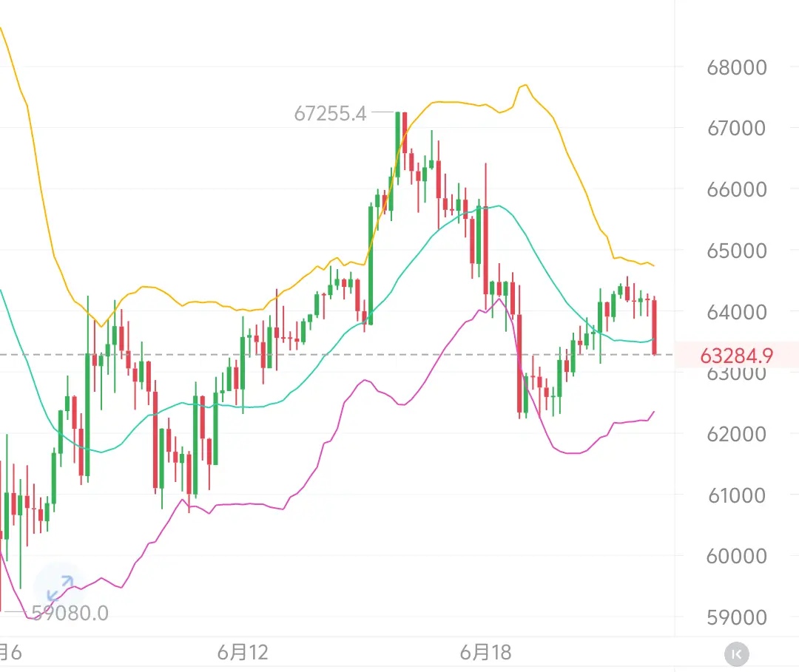799x672 pixels.
Task: Click the peak of the yellow upper band
Action: tap(525, 86)
